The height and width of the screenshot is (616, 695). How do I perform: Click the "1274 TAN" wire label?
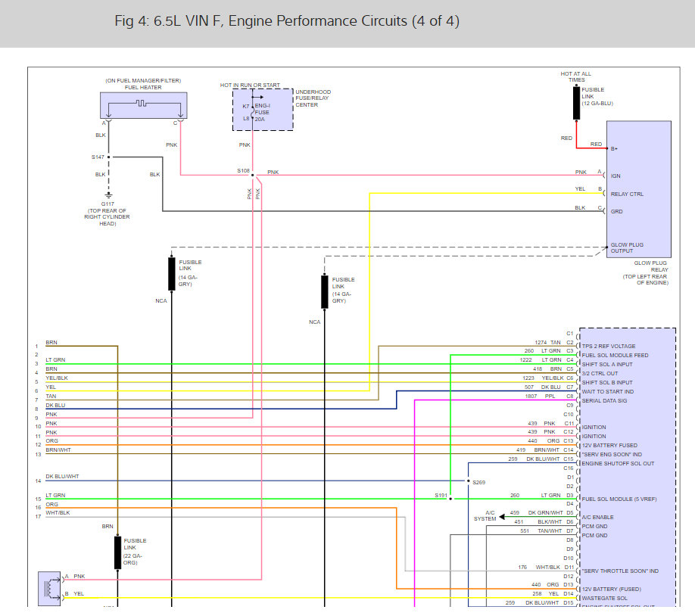[x=548, y=343]
